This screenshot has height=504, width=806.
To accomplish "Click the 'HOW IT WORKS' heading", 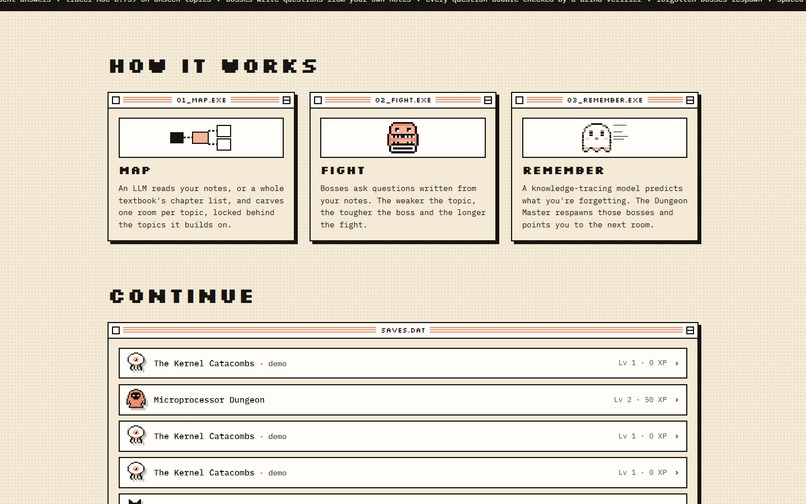I will click(213, 66).
